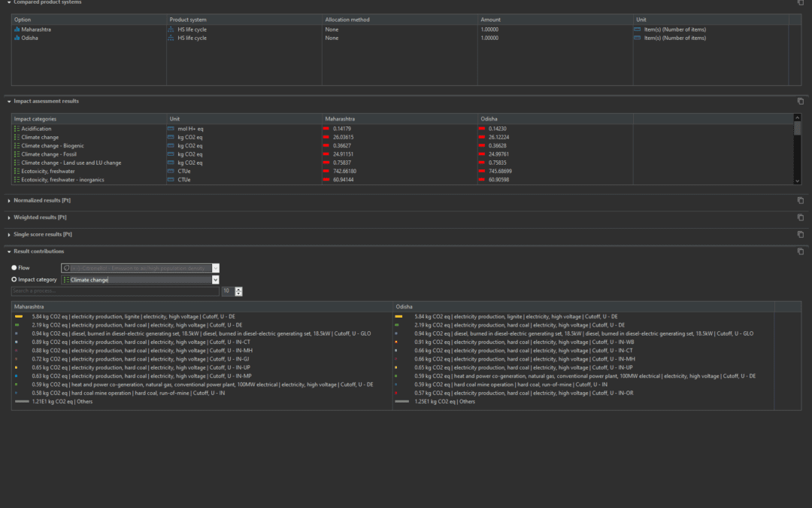
Task: Click the Search a process input field
Action: point(114,291)
